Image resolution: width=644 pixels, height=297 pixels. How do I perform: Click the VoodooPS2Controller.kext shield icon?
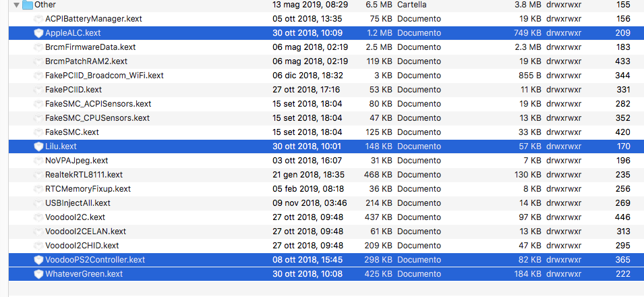pos(38,260)
